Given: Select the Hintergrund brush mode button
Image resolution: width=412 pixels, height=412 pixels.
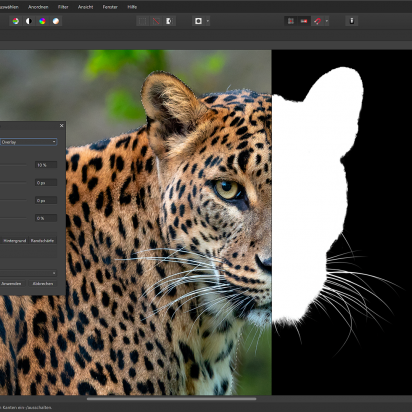Looking at the screenshot, I should 14,241.
